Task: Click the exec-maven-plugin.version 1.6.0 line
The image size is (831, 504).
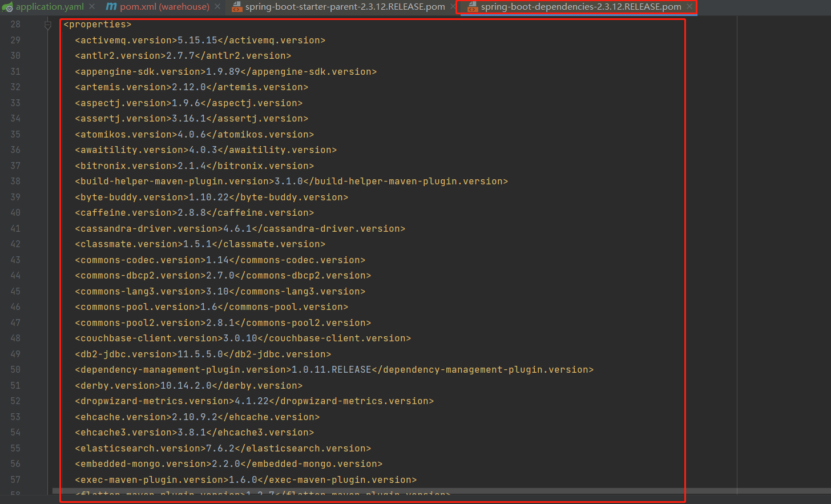Action: (x=246, y=480)
